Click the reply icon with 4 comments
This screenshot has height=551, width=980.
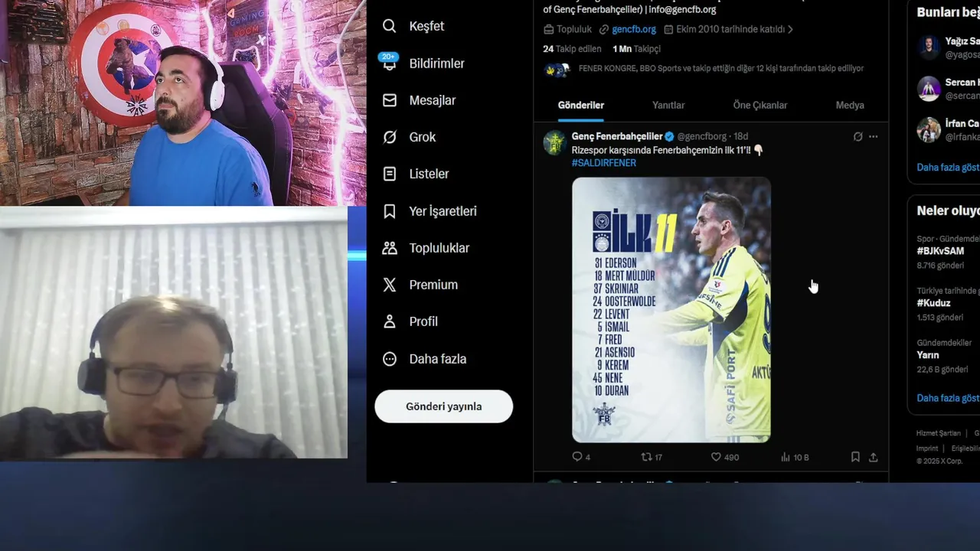(x=577, y=457)
